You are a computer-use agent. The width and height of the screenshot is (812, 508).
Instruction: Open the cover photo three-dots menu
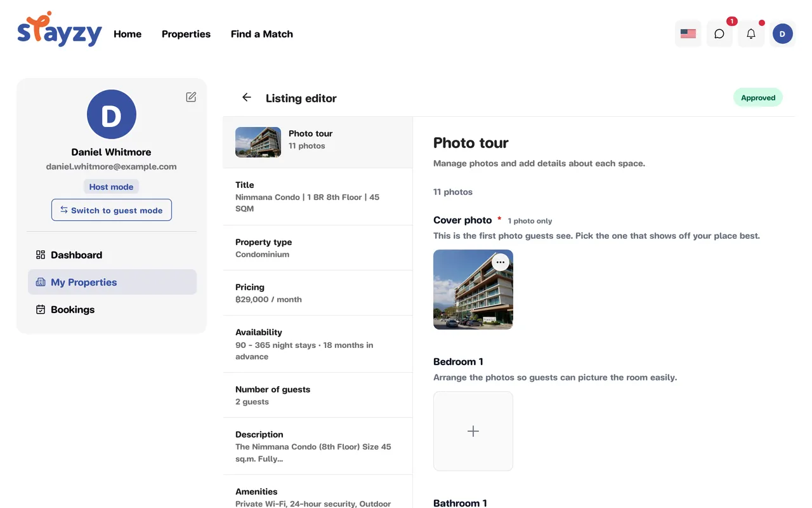point(501,262)
